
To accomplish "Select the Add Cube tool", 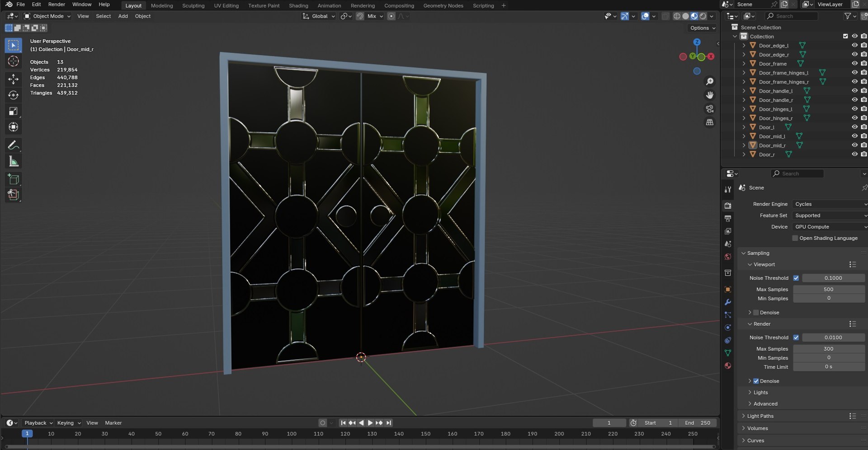I will pyautogui.click(x=13, y=179).
